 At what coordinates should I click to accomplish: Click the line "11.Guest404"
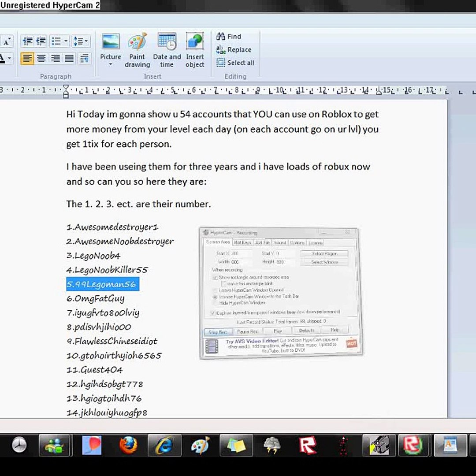[x=94, y=370]
